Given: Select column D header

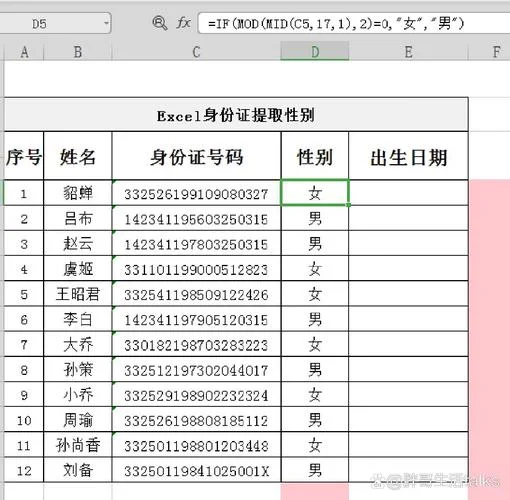Looking at the screenshot, I should click(x=315, y=52).
